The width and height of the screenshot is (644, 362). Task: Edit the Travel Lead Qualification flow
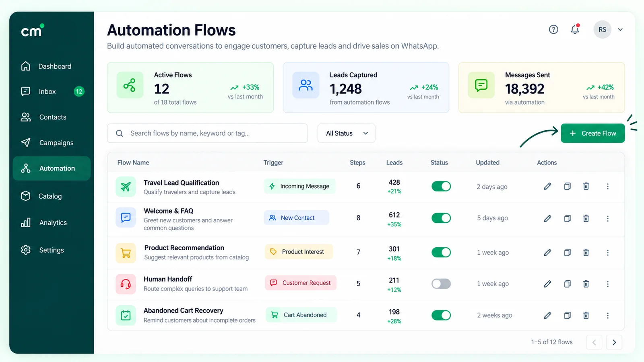coord(547,186)
